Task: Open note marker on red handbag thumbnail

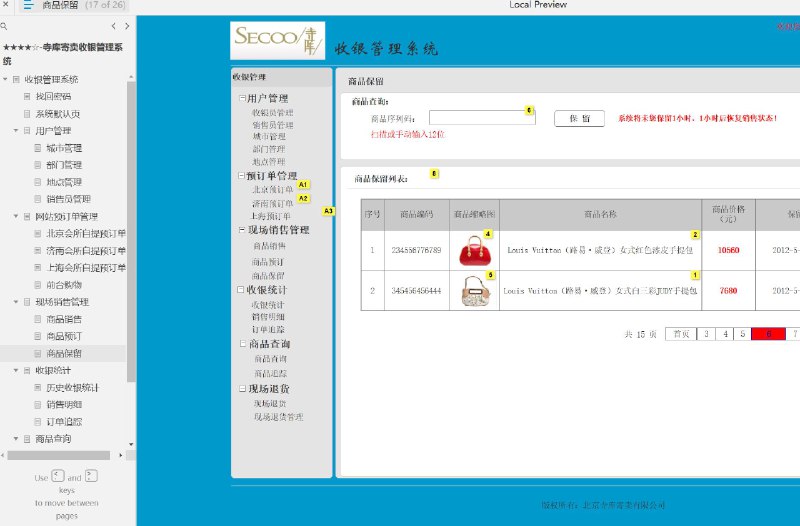Action: point(488,234)
